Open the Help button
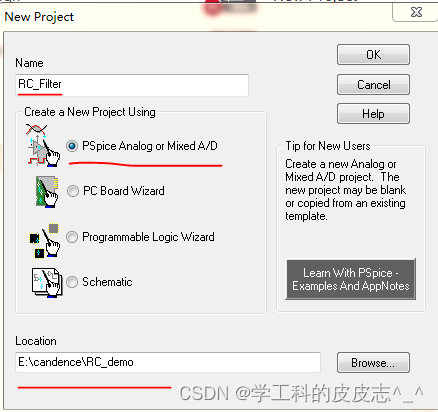Image resolution: width=438 pixels, height=412 pixels. [373, 114]
